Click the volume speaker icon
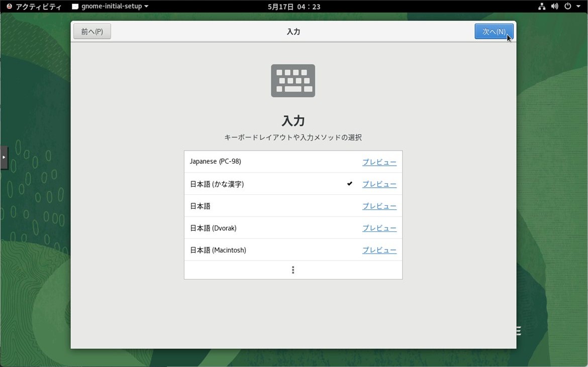Viewport: 588px width, 367px height. coord(555,7)
